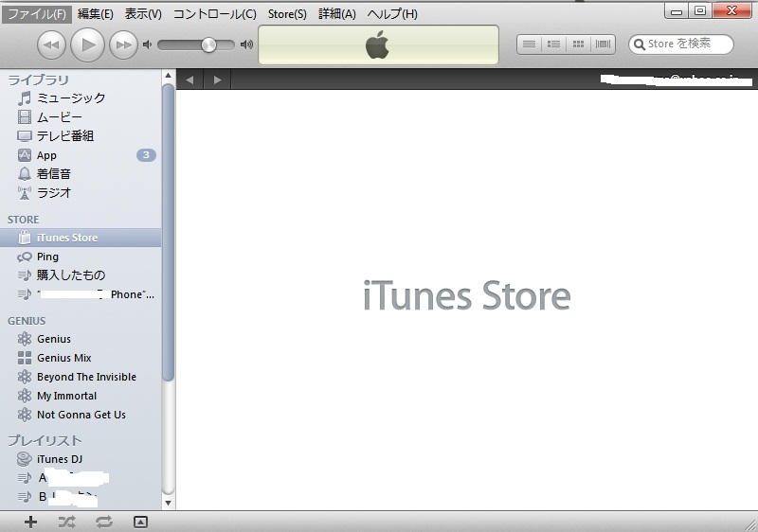Maximize the iTunes window
The width and height of the screenshot is (758, 532).
(699, 11)
